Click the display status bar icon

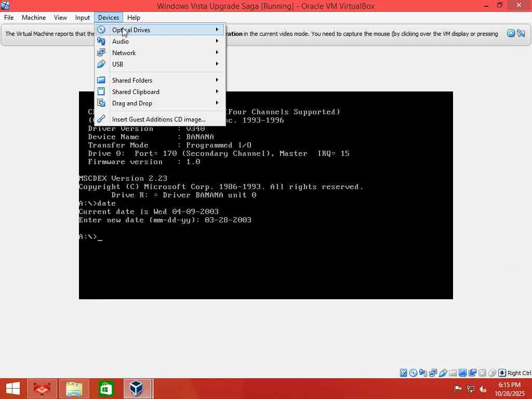click(x=462, y=373)
